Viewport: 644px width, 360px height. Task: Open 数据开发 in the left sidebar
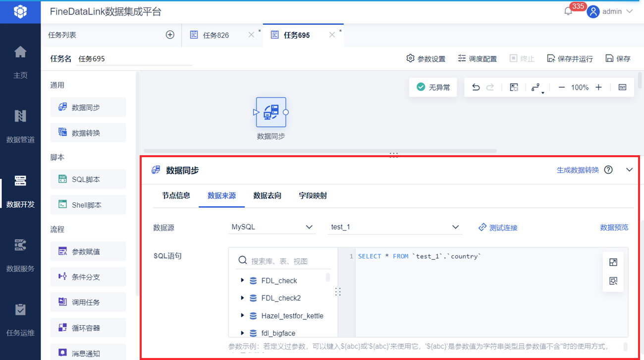tap(20, 191)
